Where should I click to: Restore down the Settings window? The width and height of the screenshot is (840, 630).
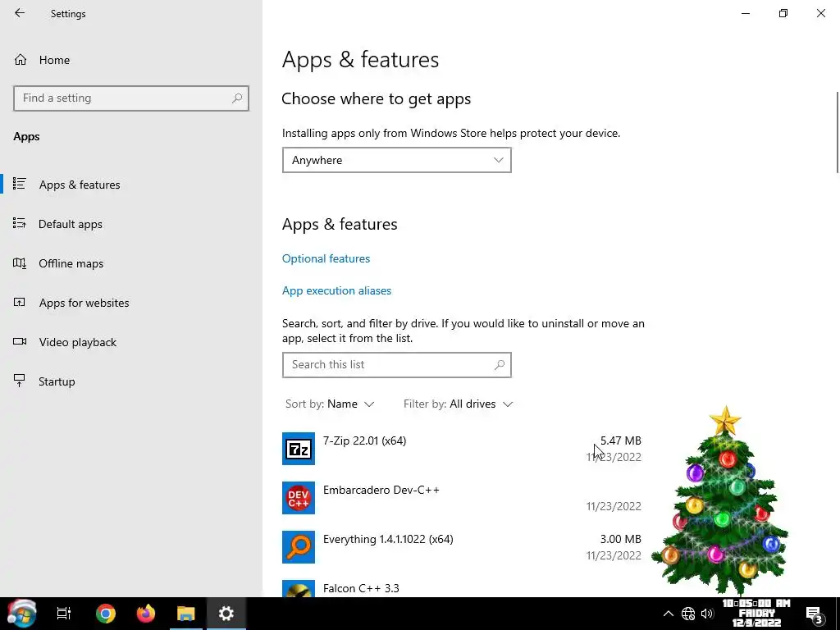click(x=783, y=13)
